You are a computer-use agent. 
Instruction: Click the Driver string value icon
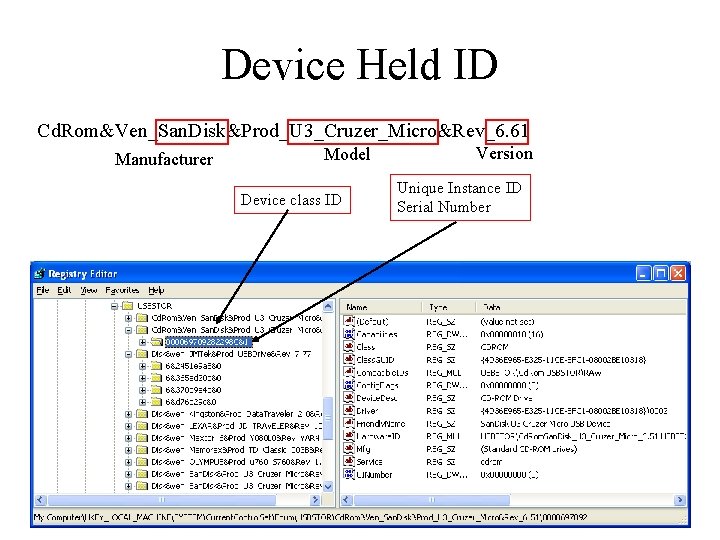(x=349, y=411)
